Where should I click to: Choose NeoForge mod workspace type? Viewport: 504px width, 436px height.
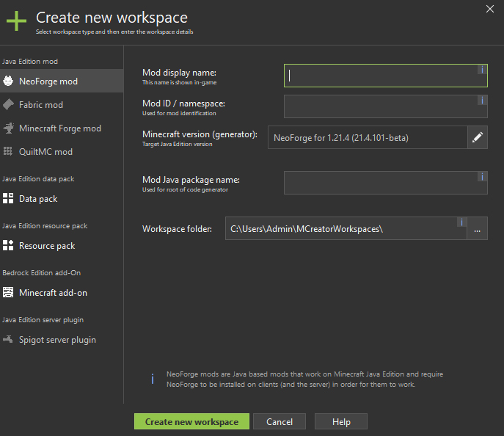coord(62,81)
